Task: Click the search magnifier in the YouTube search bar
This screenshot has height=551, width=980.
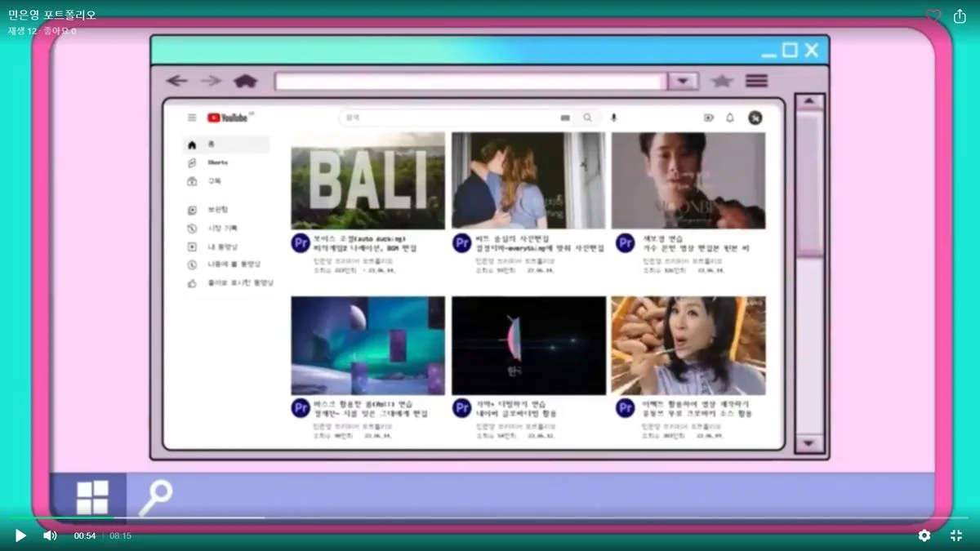Action: tap(588, 118)
